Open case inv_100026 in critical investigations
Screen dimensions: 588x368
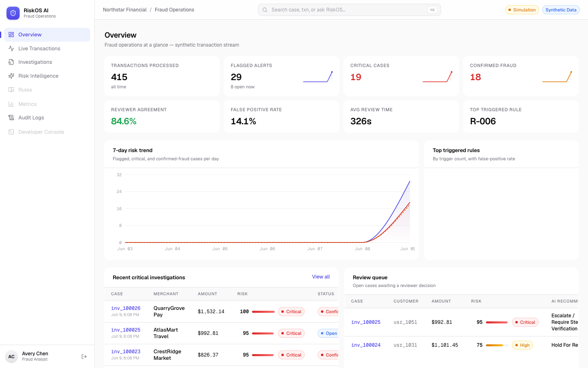126,308
